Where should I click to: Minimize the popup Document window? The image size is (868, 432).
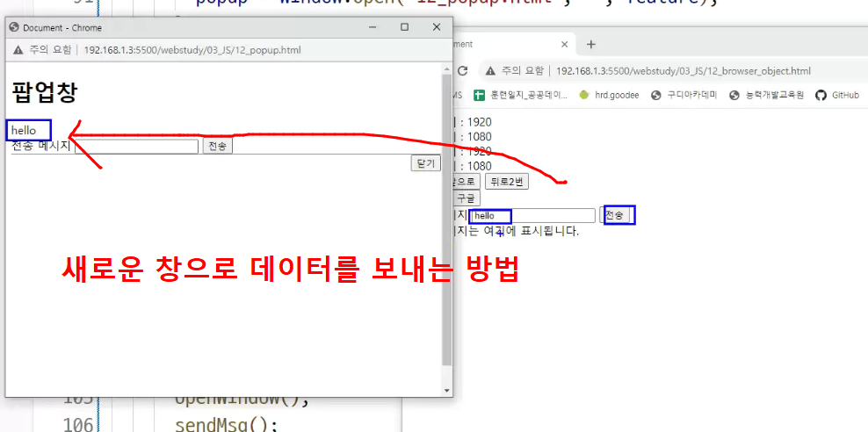click(x=373, y=27)
